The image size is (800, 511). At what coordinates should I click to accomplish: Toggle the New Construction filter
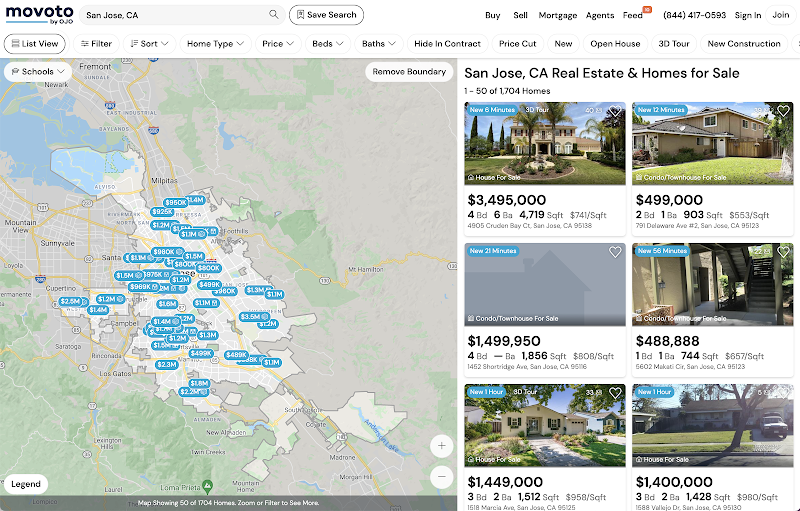744,44
